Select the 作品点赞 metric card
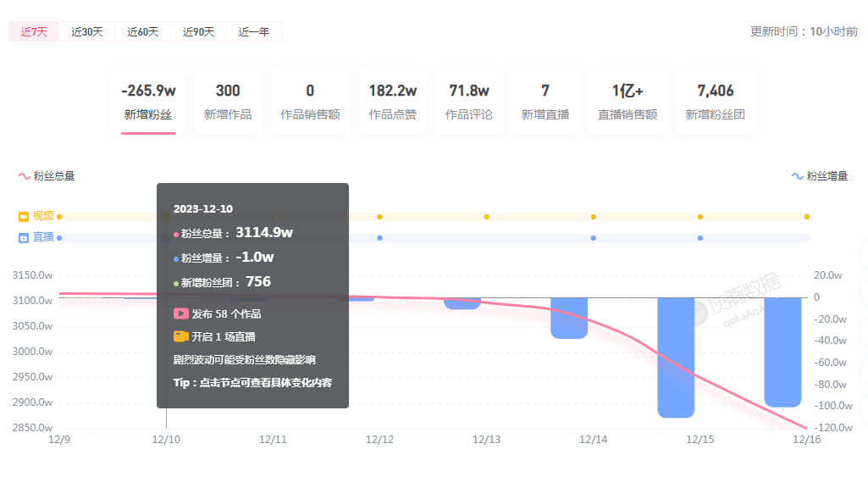This screenshot has height=488, width=868. tap(392, 101)
